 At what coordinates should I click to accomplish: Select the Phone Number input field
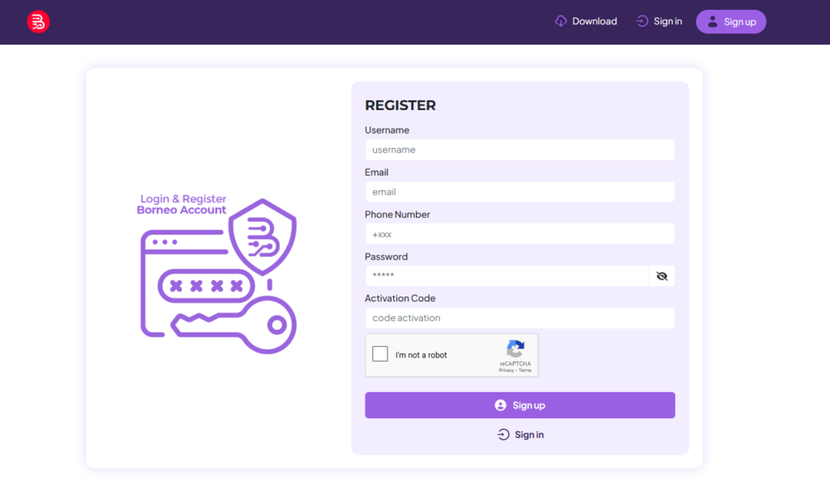(x=520, y=234)
